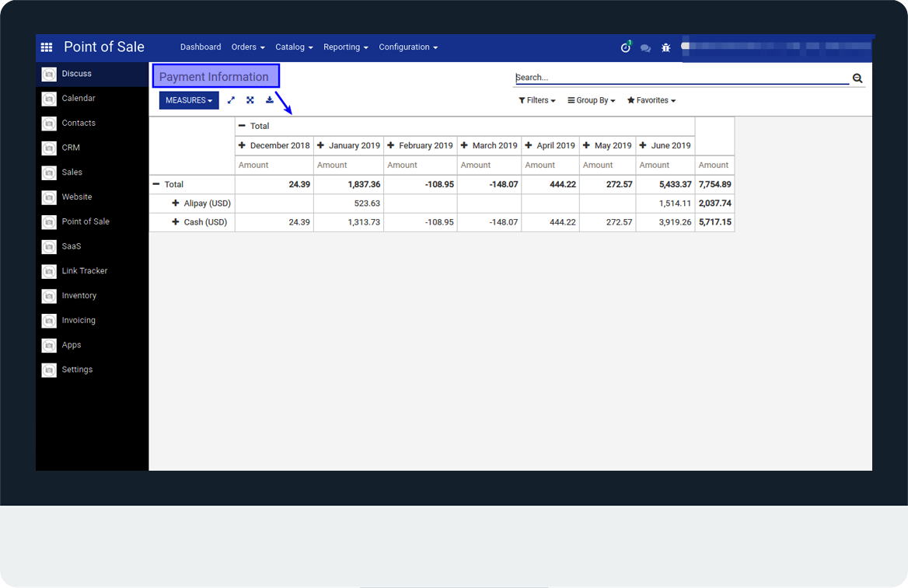Open the Reporting menu
The height and width of the screenshot is (588, 908).
point(346,47)
